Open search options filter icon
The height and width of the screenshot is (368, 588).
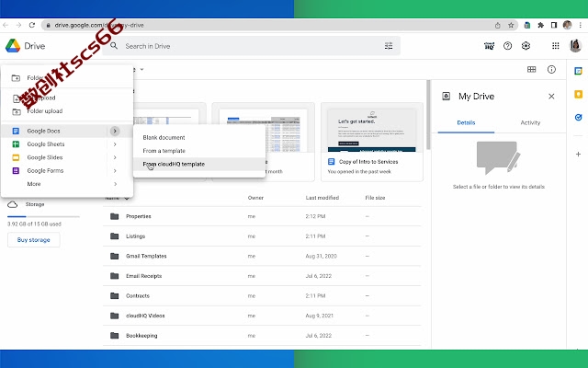(x=389, y=46)
